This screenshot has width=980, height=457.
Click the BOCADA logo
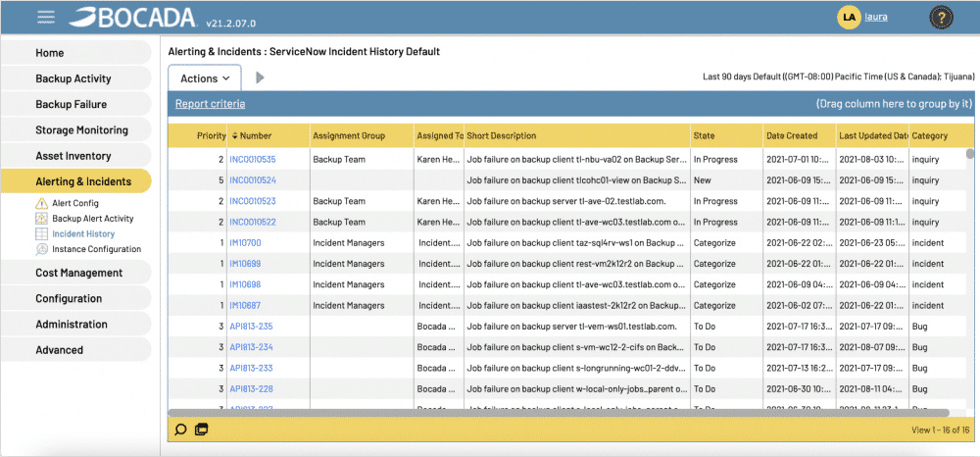coord(133,18)
